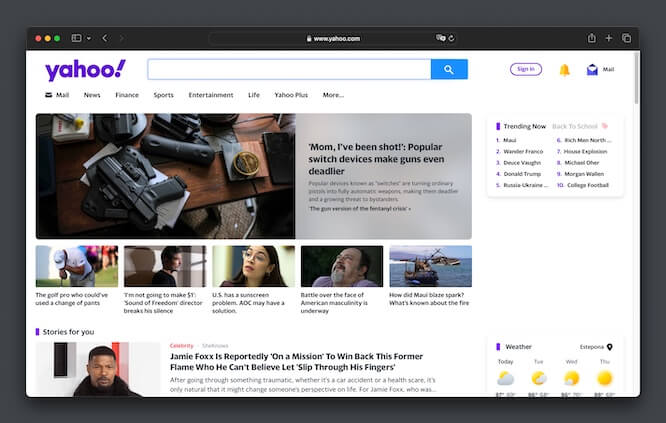666x423 pixels.
Task: Click into the Yahoo search field
Action: point(289,69)
